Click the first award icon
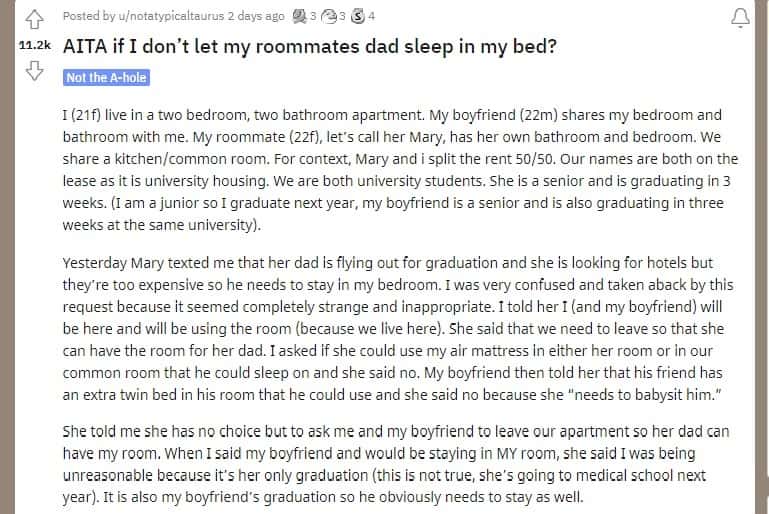 298,16
